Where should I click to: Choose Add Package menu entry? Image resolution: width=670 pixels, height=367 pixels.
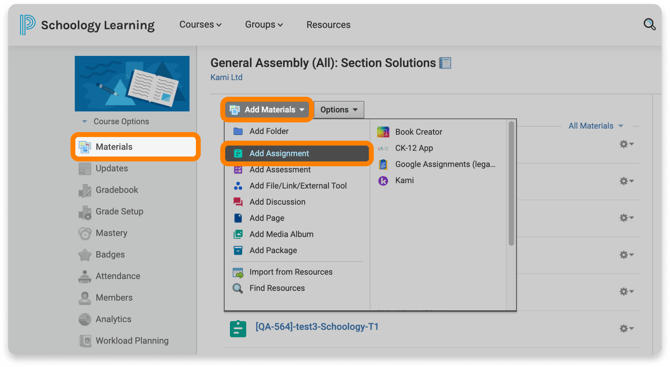point(273,250)
